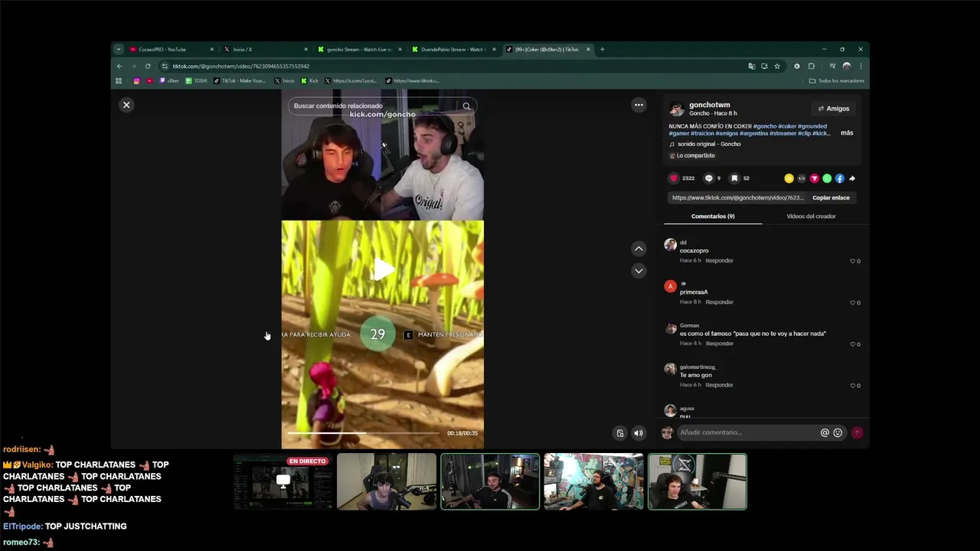Reply to cocazopro comment

(719, 261)
